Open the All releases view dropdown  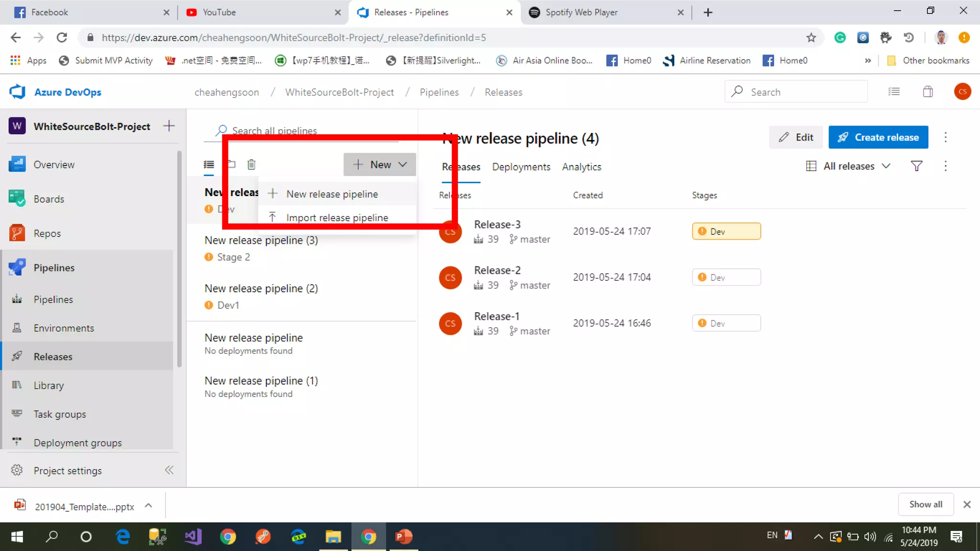[x=848, y=166]
